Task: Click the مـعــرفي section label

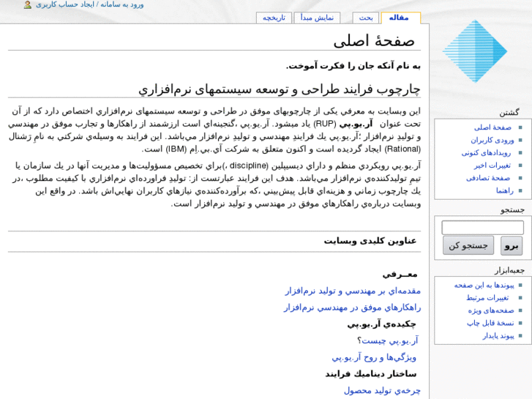Action: (400, 275)
